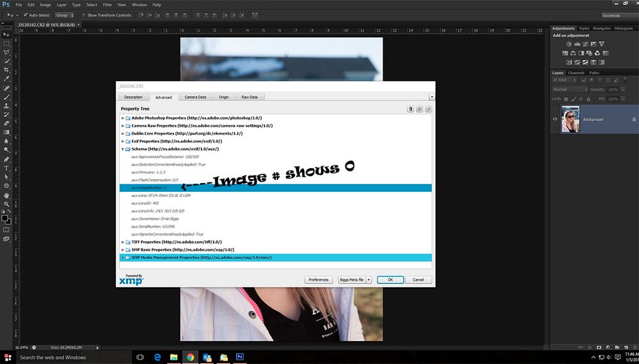Open Chrome from the Windows taskbar

click(x=190, y=357)
